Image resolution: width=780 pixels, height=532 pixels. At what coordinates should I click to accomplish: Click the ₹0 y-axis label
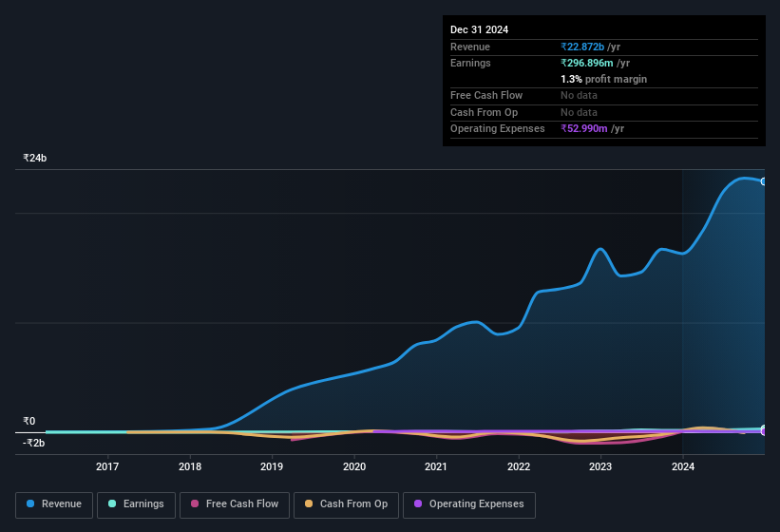point(29,421)
